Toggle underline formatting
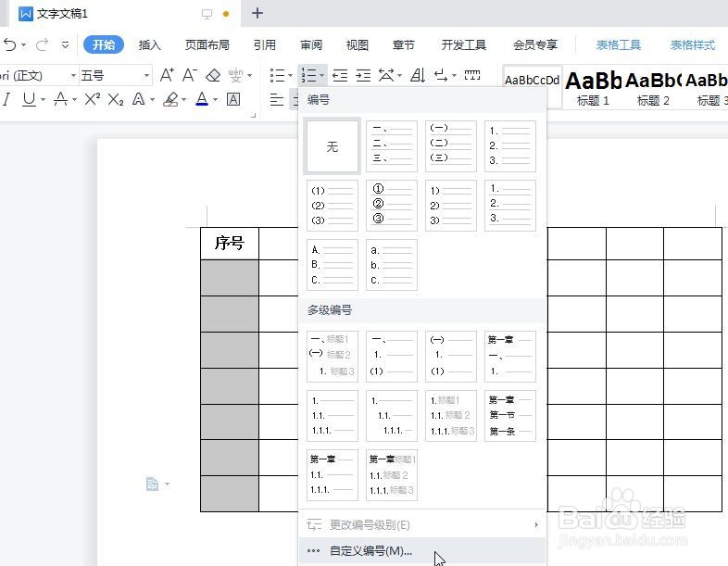The image size is (728, 566). [x=30, y=99]
